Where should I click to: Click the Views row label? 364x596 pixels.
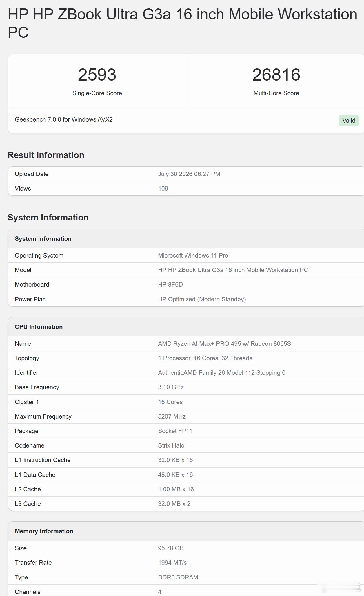[23, 189]
